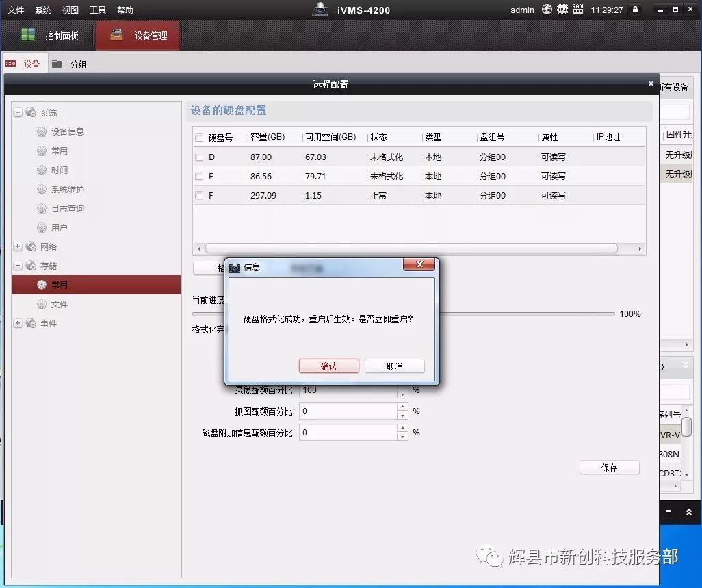
Task: Click the camera icon in 信息 dialog title
Action: click(235, 268)
